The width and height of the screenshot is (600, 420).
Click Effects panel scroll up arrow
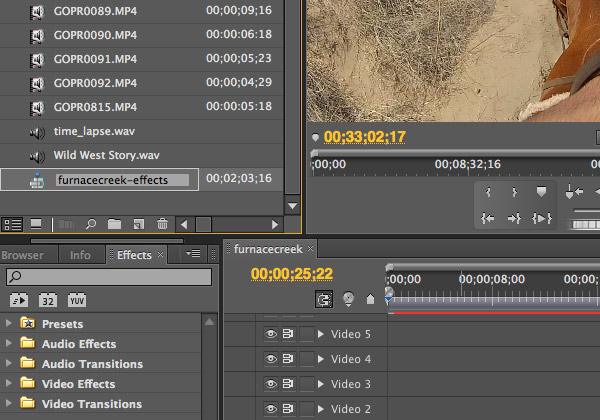209,322
